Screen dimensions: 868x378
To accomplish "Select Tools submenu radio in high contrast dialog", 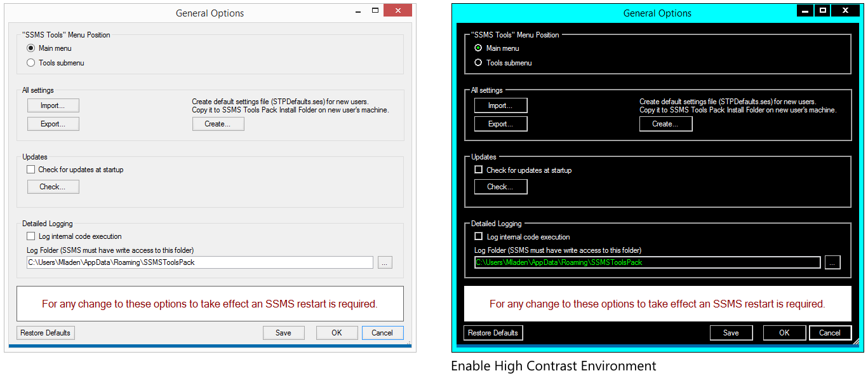I will (x=478, y=63).
